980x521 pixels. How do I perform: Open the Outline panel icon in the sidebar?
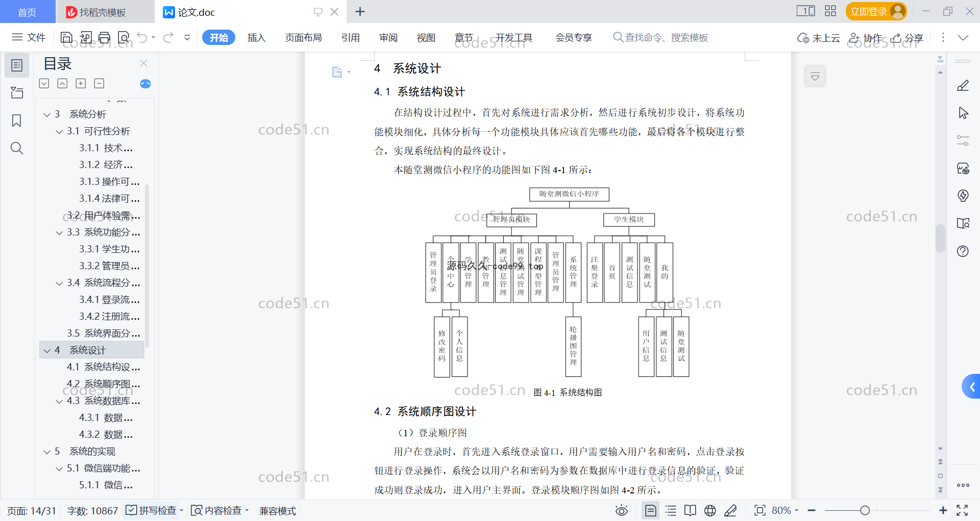(x=17, y=65)
